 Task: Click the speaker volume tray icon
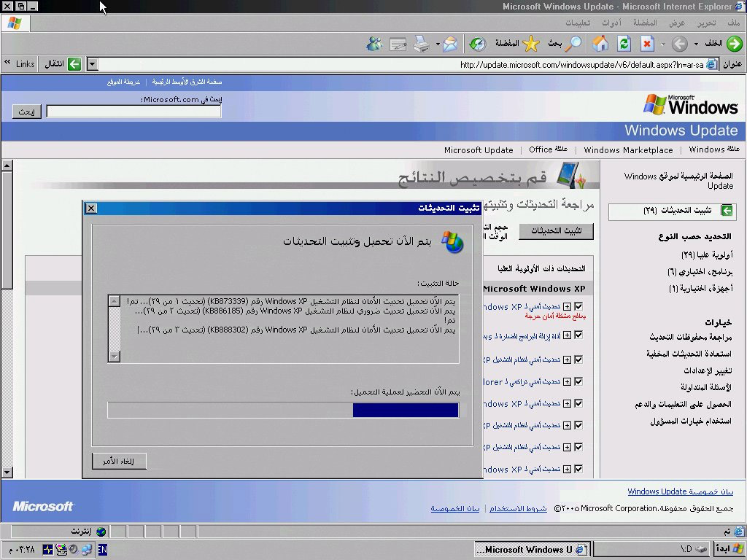pos(74,550)
